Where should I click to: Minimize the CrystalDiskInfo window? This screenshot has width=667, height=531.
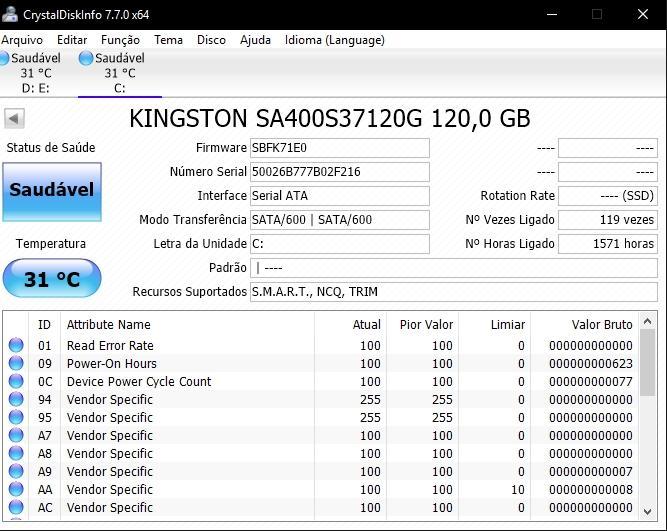pos(552,14)
